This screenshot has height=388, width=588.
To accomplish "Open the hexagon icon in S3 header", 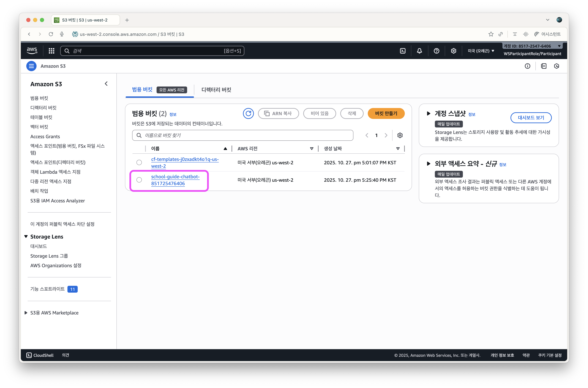I will (x=557, y=66).
